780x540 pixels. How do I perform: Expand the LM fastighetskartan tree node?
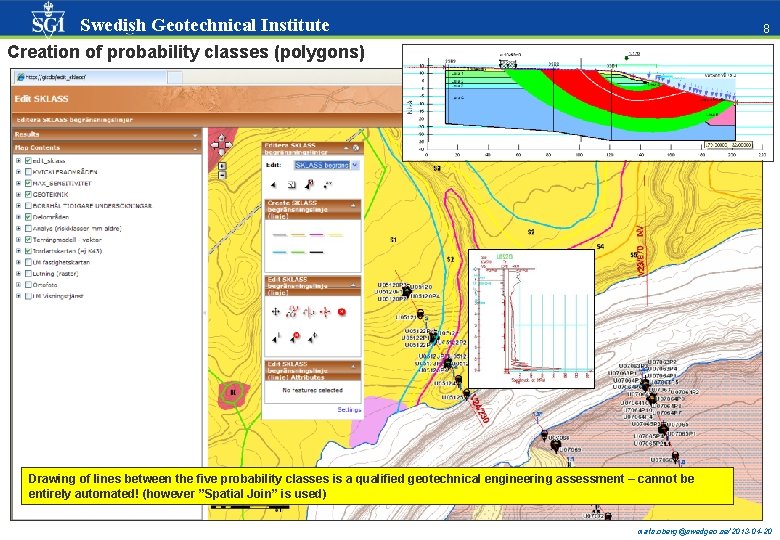tap(18, 262)
